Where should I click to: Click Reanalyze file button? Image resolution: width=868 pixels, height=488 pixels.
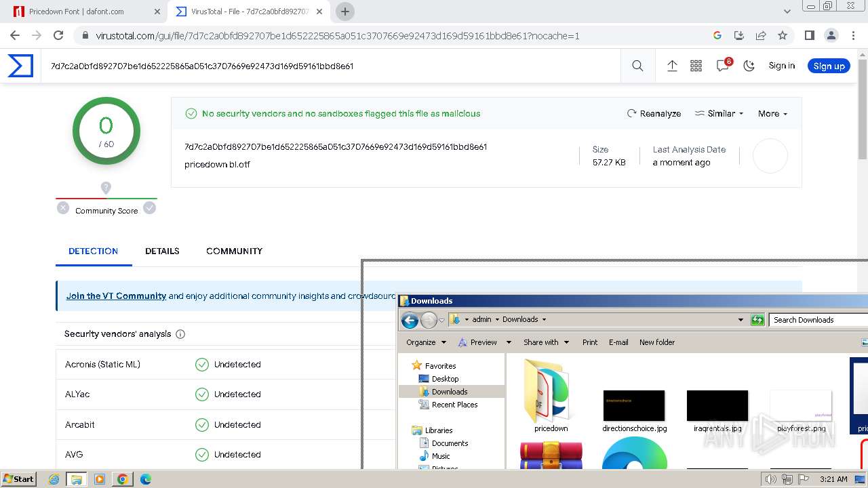[654, 113]
